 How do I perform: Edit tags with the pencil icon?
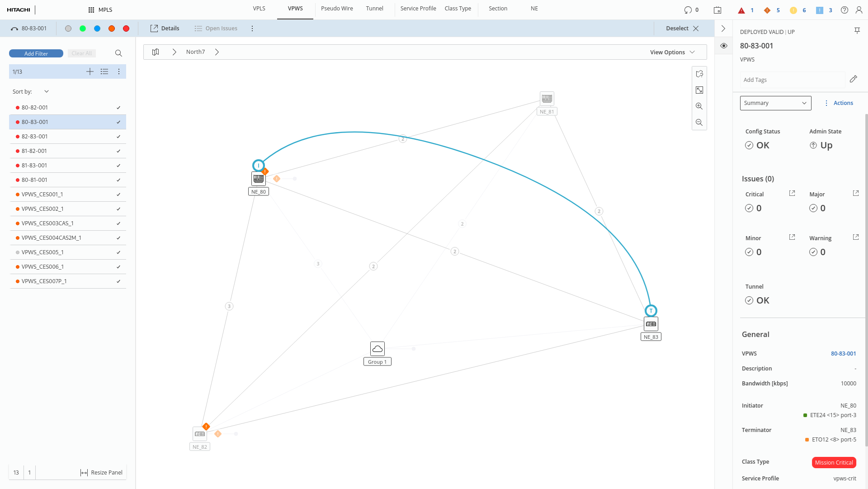(853, 79)
